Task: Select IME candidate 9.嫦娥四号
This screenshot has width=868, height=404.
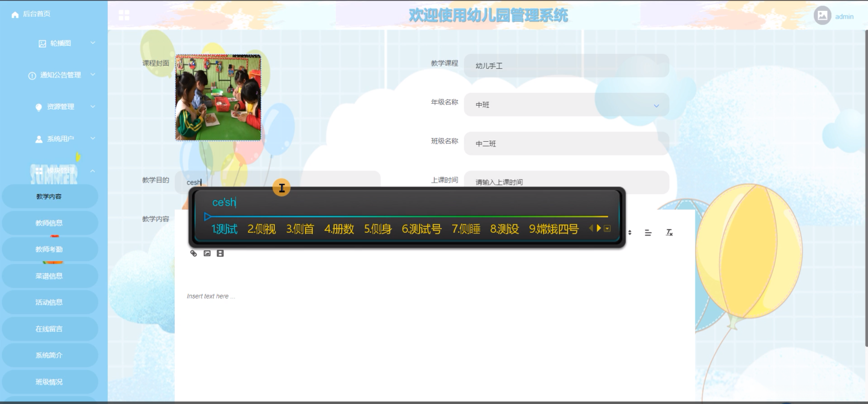Action: tap(554, 229)
